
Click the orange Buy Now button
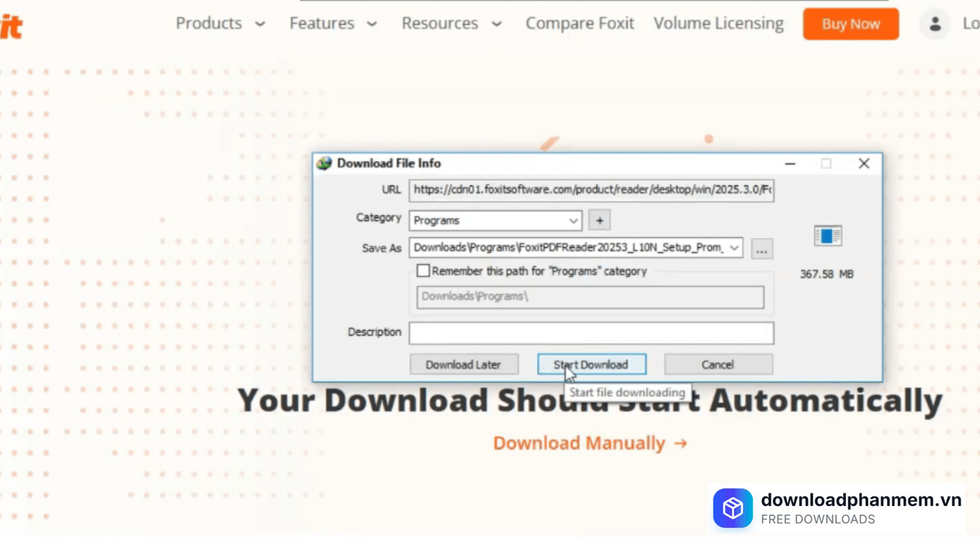[850, 24]
